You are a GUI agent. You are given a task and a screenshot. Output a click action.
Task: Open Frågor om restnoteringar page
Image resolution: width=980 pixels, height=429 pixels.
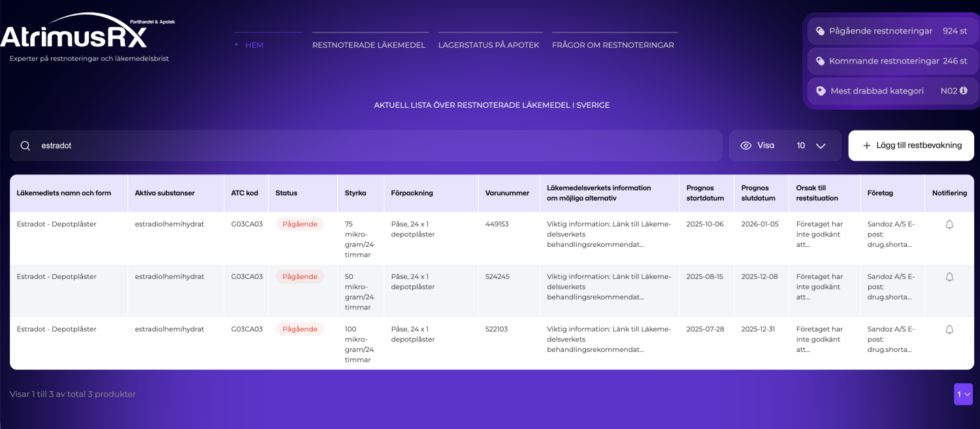coord(613,45)
